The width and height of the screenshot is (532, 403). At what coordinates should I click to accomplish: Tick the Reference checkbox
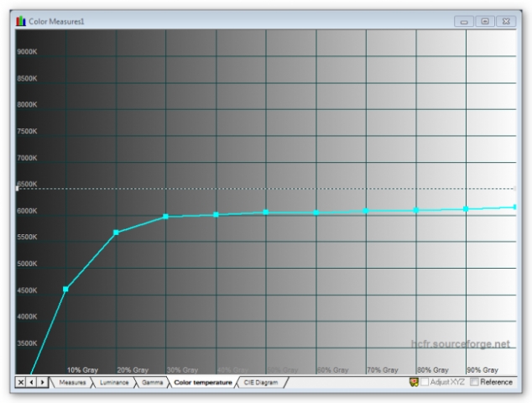(x=475, y=382)
